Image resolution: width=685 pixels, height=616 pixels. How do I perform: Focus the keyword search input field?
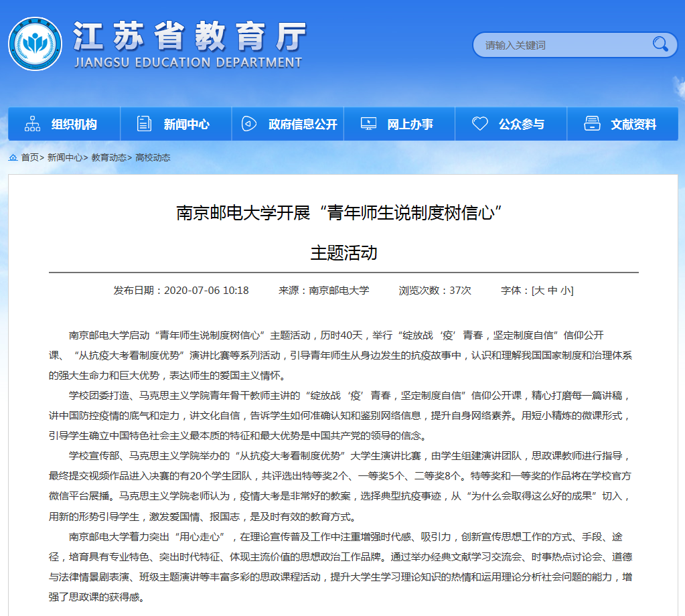562,46
